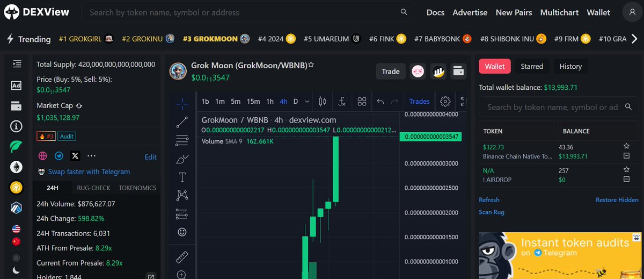Screen dimensions: 644x279
Task: Select the Arbitrum chain icon
Action: (16, 208)
